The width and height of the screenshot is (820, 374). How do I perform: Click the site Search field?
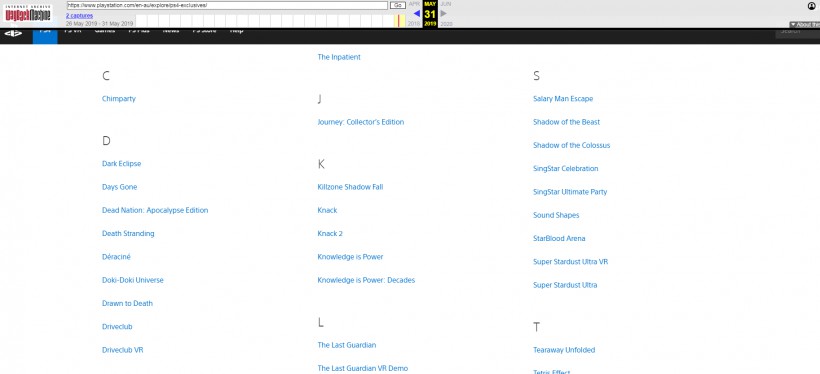(798, 31)
